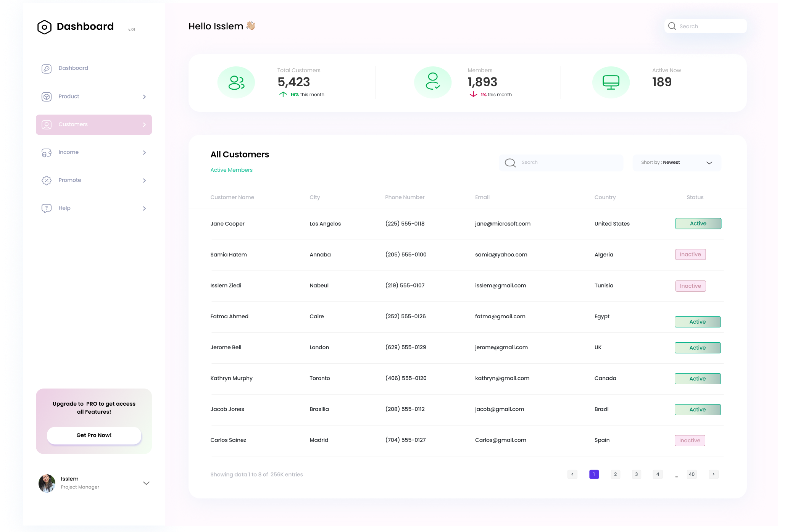Open the Short by Newest dropdown
Image resolution: width=798 pixels, height=532 pixels.
[676, 162]
